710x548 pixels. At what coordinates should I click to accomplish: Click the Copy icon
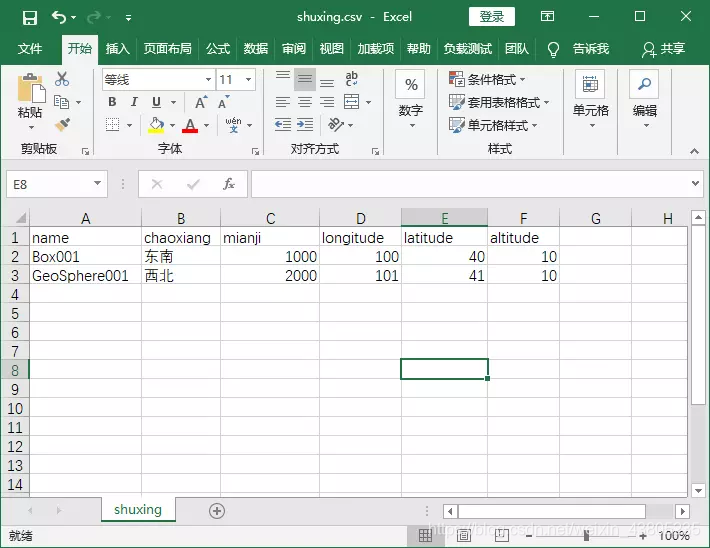(x=61, y=102)
